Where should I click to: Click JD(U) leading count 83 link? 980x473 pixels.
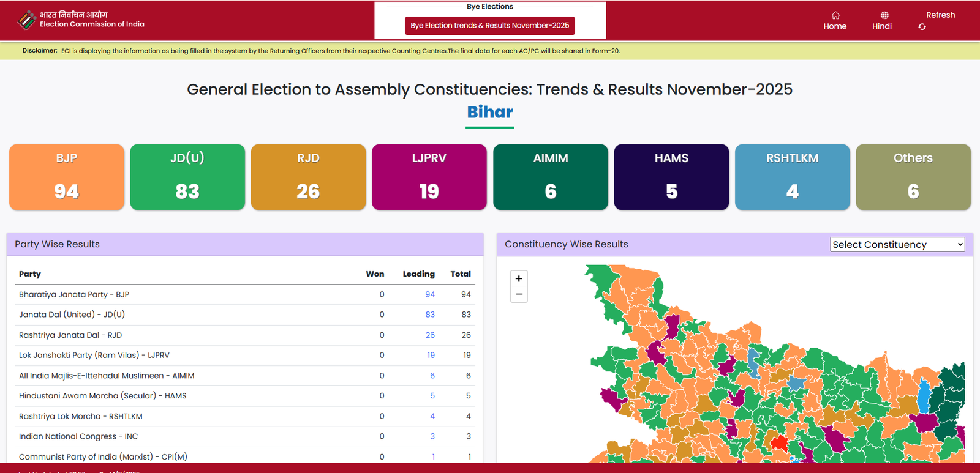point(430,315)
